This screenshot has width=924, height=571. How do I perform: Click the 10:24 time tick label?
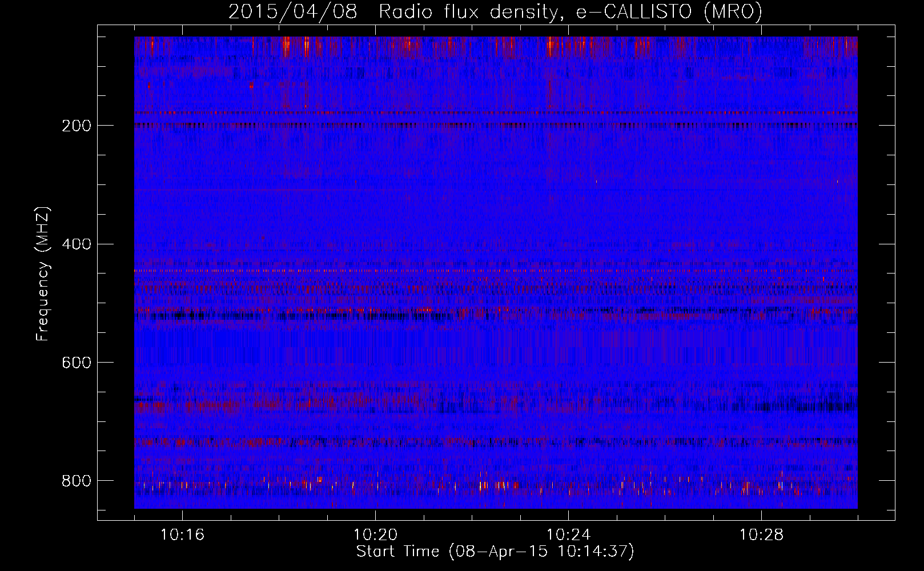point(568,535)
